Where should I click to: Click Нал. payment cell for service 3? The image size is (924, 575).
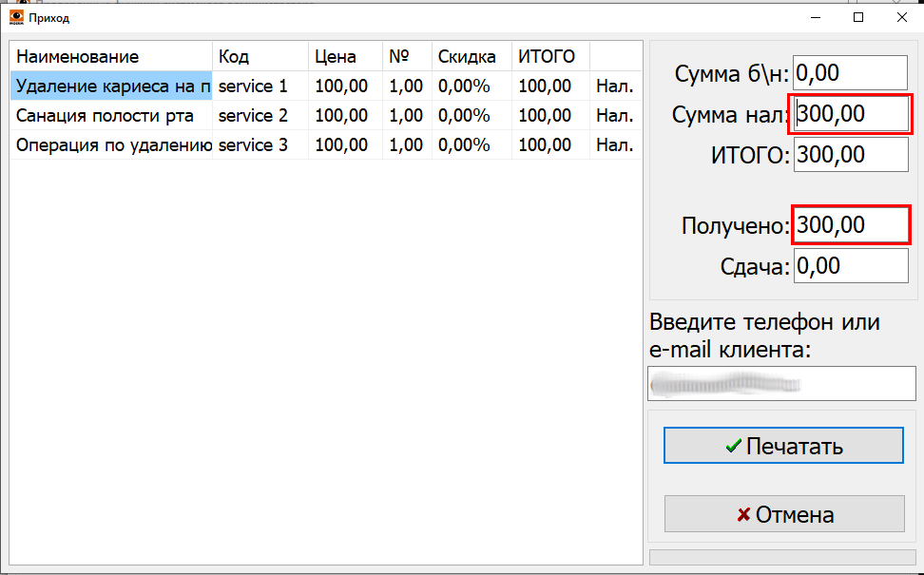pos(614,145)
